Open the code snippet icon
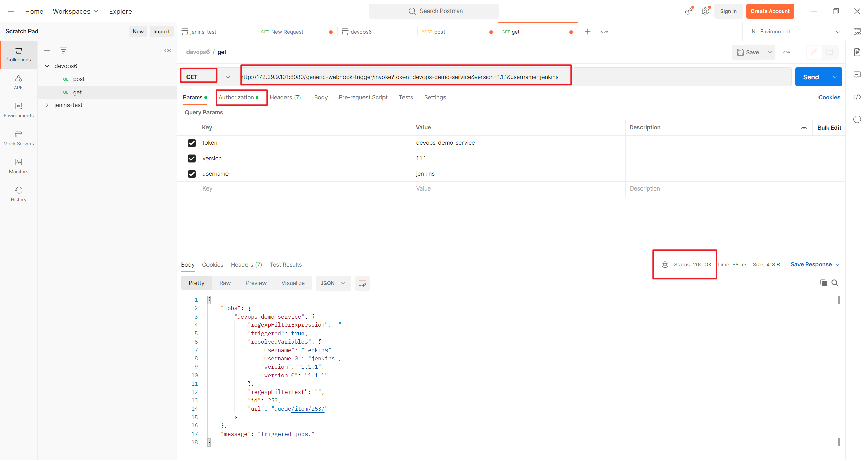Viewport: 868px width, 461px height. pos(857,97)
